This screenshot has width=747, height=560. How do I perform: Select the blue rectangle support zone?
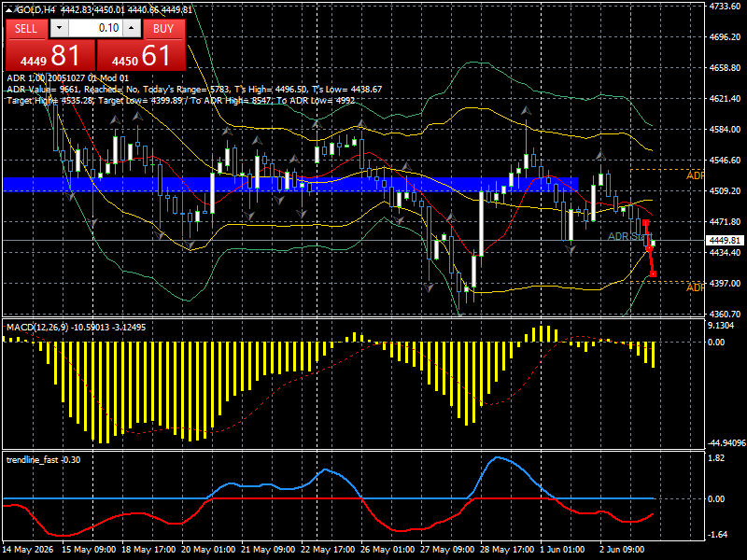pyautogui.click(x=290, y=185)
